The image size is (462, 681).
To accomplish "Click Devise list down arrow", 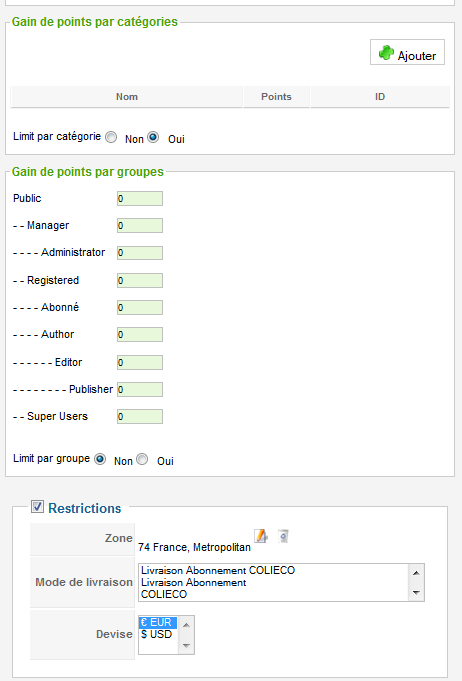I will (x=186, y=646).
